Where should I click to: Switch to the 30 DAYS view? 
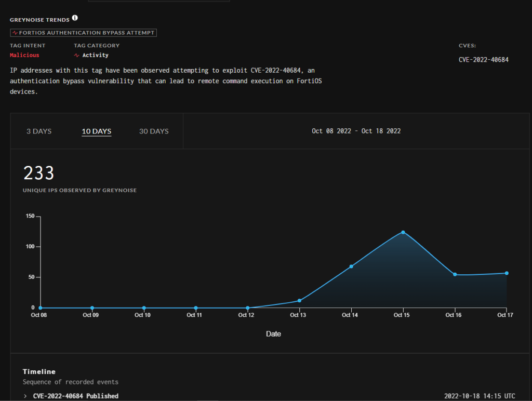[154, 131]
